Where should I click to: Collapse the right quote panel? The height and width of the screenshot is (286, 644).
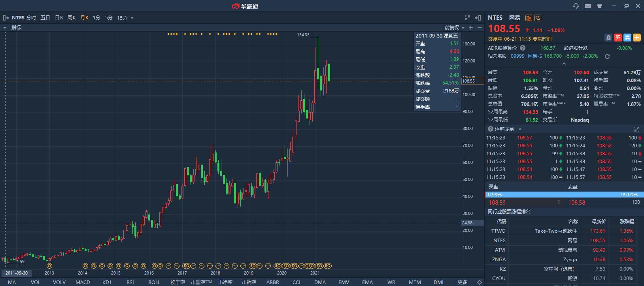(x=478, y=18)
